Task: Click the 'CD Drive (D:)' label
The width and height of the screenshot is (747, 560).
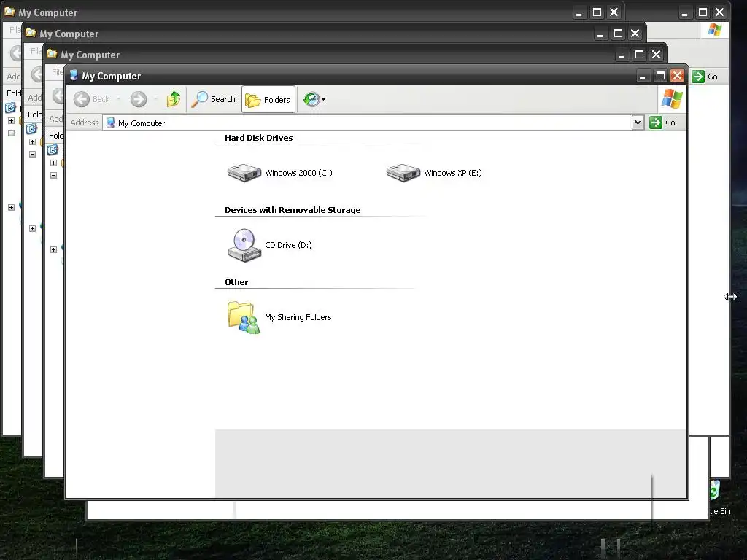Action: click(x=288, y=245)
